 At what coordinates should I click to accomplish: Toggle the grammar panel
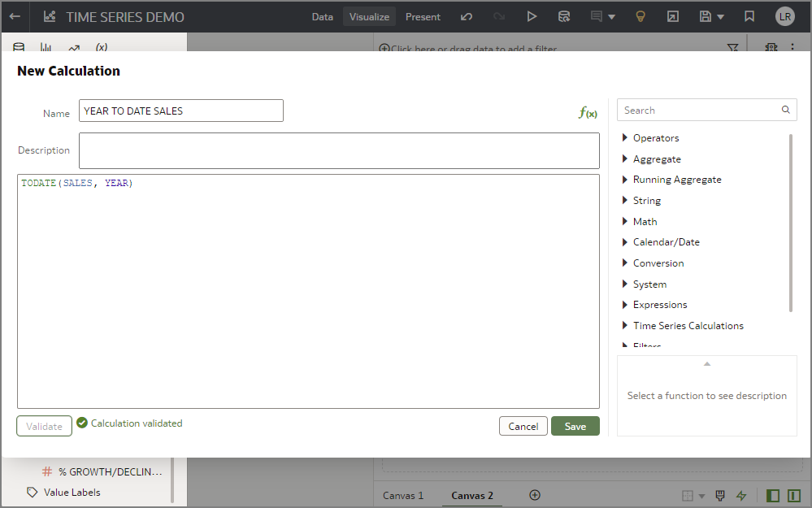pos(794,496)
